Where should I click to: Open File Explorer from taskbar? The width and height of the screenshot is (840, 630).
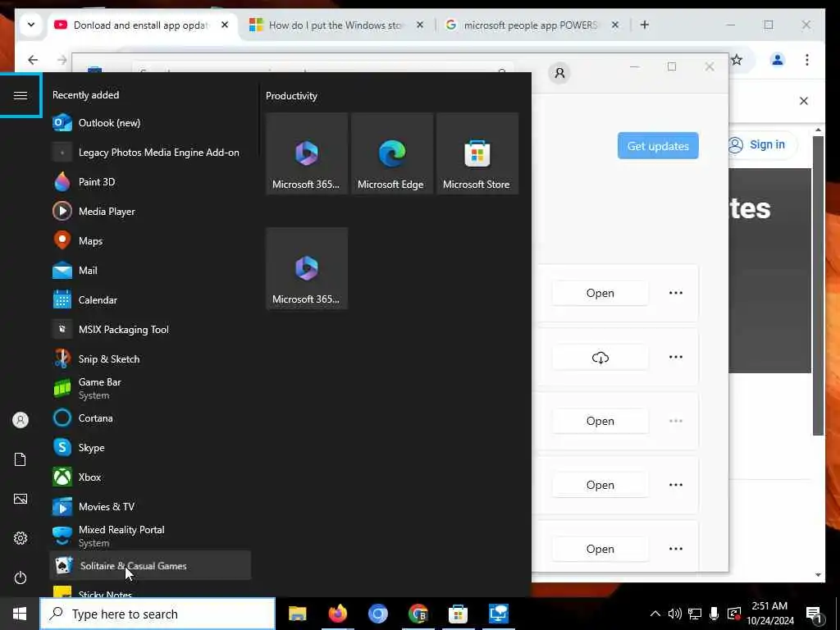297,614
